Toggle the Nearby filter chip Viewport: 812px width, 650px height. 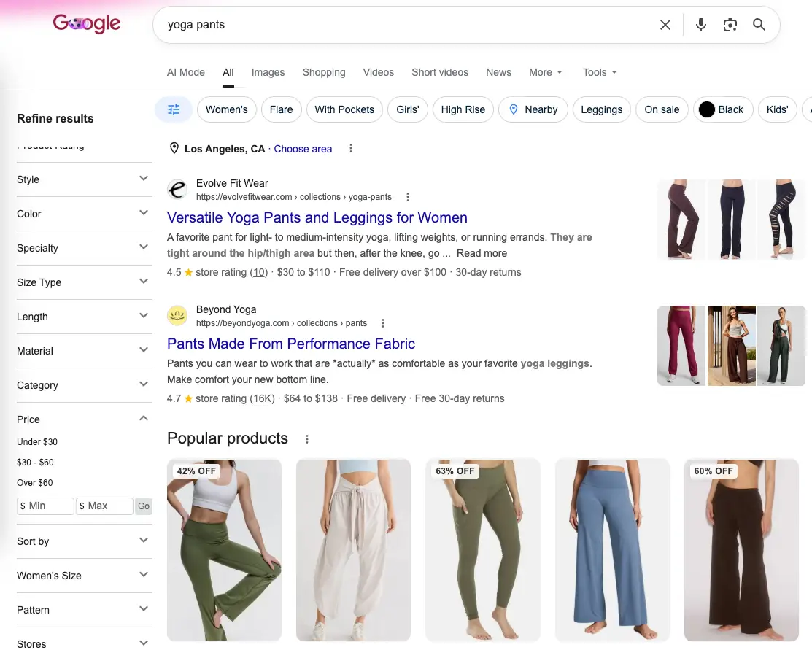(533, 110)
